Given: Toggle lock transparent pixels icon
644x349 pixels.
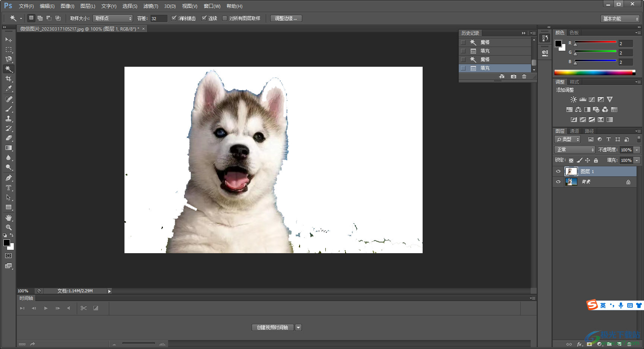Looking at the screenshot, I should coord(571,160).
